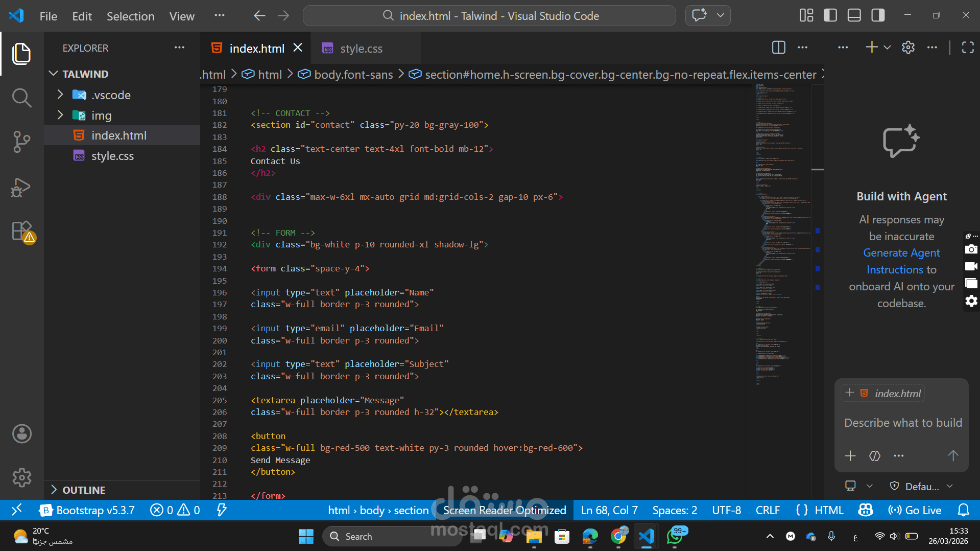The width and height of the screenshot is (980, 551).
Task: Open the Search view in activity bar
Action: [21, 97]
